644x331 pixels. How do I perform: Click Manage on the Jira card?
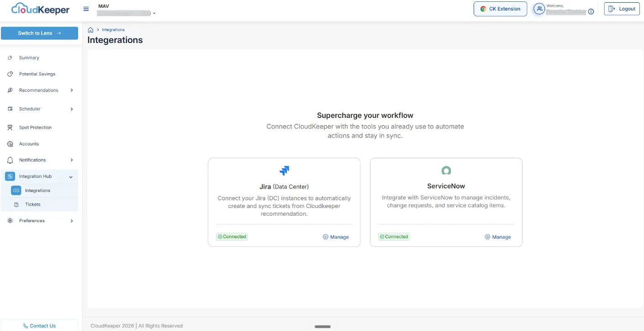pyautogui.click(x=336, y=237)
